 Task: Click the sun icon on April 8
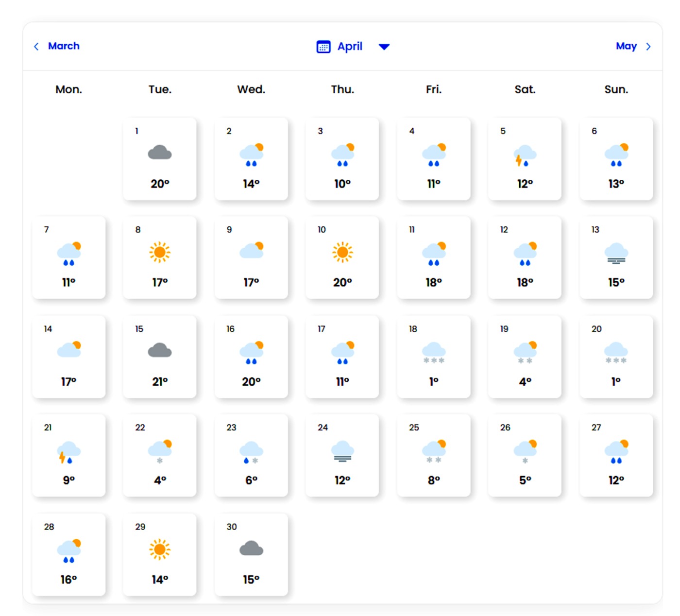[160, 252]
